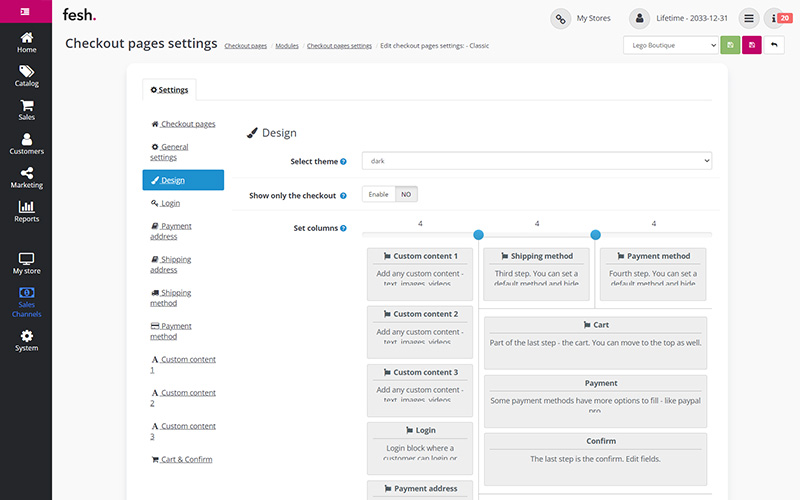Open the Home sidebar icon
Viewport: 800px width, 500px height.
tap(26, 41)
